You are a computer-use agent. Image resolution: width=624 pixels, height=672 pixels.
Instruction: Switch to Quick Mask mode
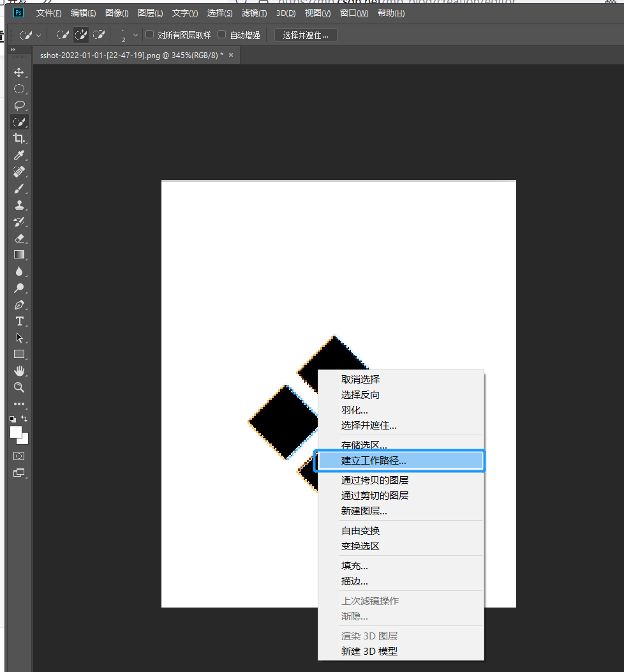point(19,455)
